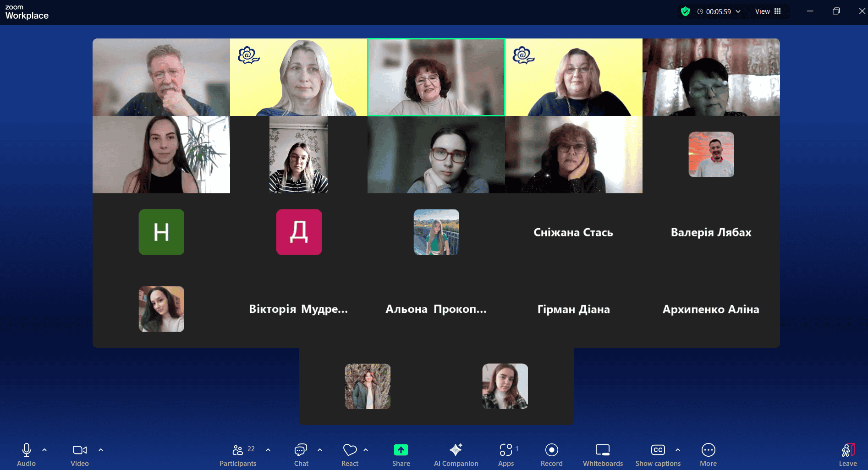Select the pink Д avatar participant tile
Image resolution: width=868 pixels, height=470 pixels.
point(299,232)
